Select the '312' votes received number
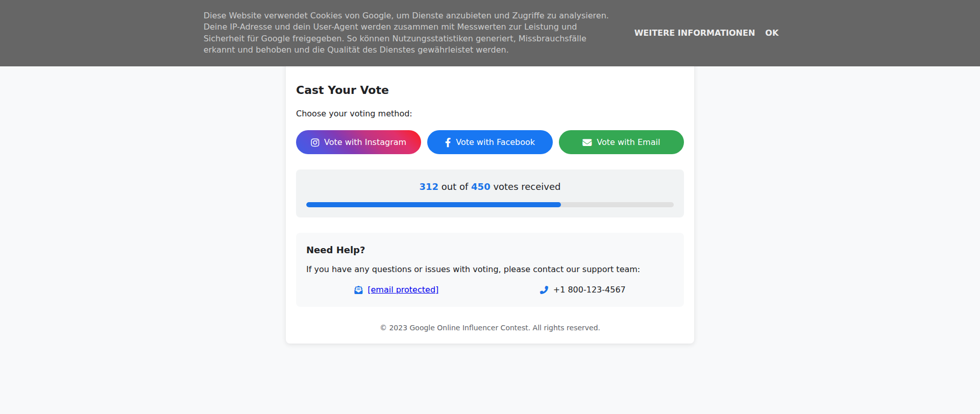Image resolution: width=980 pixels, height=414 pixels. [x=429, y=187]
